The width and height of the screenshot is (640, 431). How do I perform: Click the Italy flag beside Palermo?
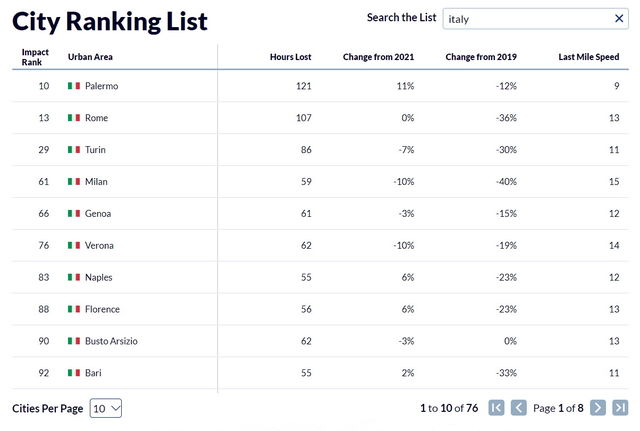coord(74,86)
